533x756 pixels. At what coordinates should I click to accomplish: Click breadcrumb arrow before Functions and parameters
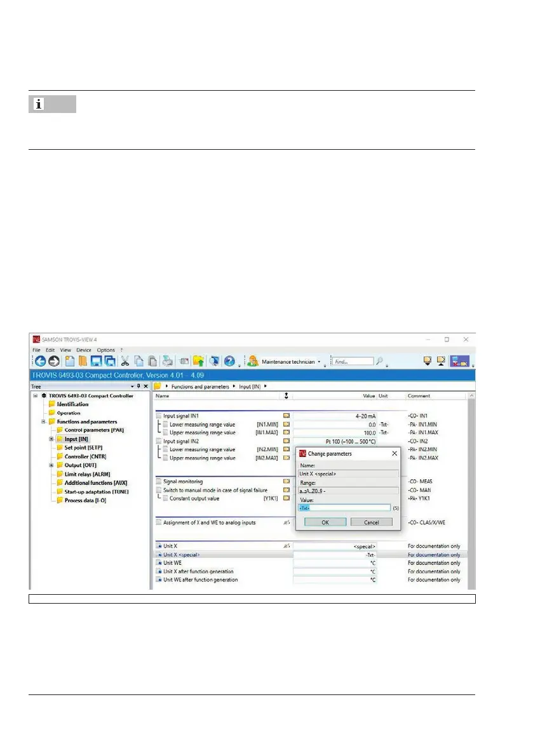(x=166, y=386)
